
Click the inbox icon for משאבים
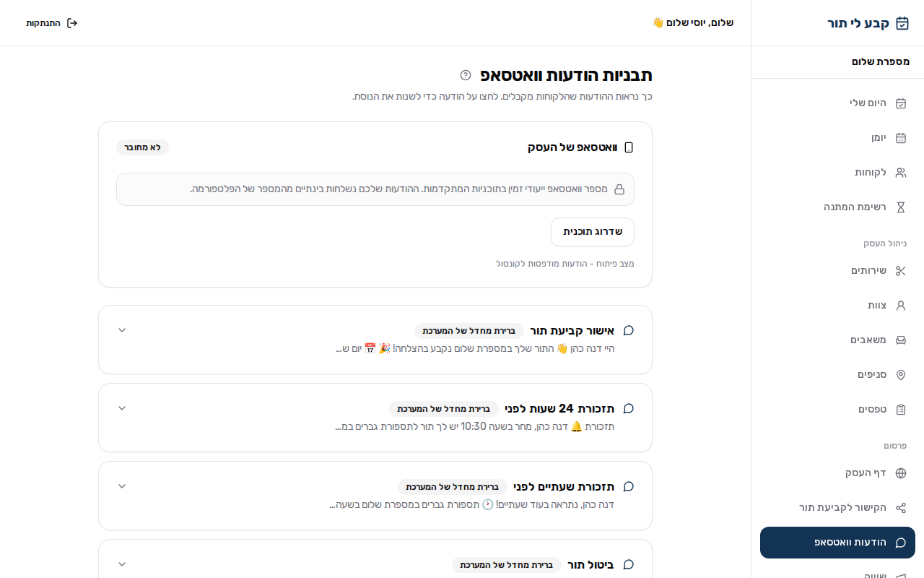click(x=901, y=340)
